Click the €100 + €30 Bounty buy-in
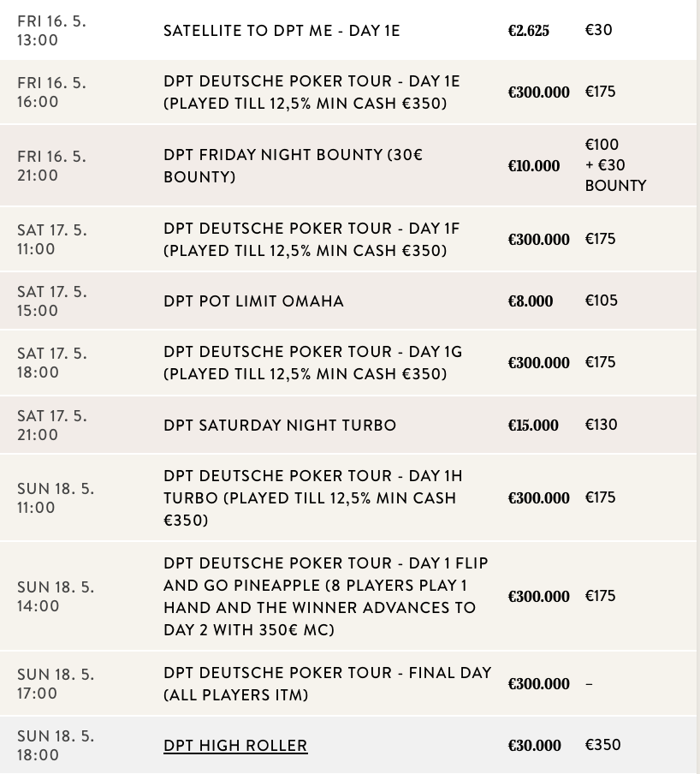700x774 pixels. (614, 165)
